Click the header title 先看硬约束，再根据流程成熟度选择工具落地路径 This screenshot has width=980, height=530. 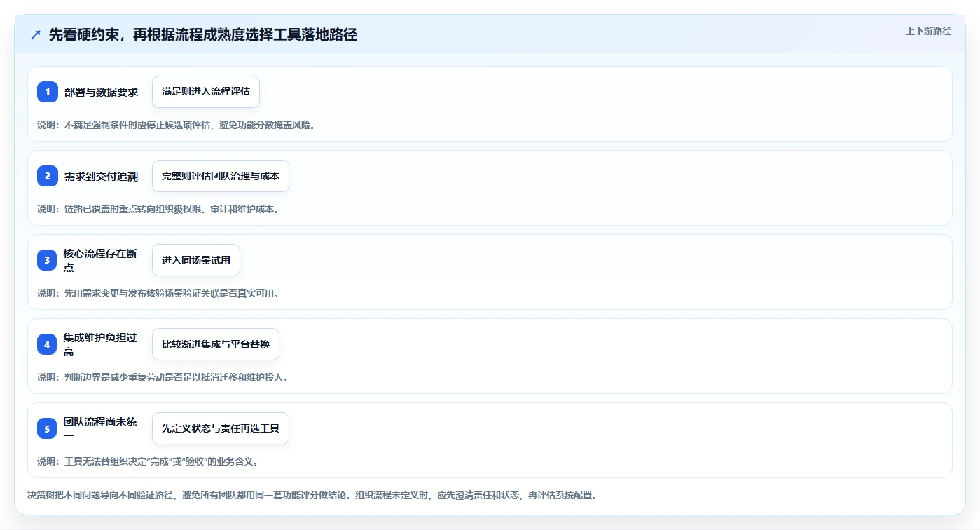click(x=203, y=34)
